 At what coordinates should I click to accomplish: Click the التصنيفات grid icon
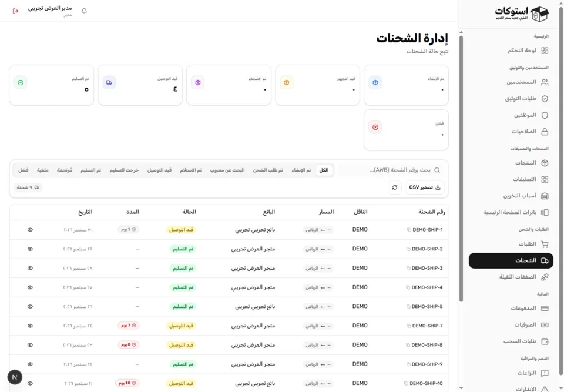click(545, 179)
